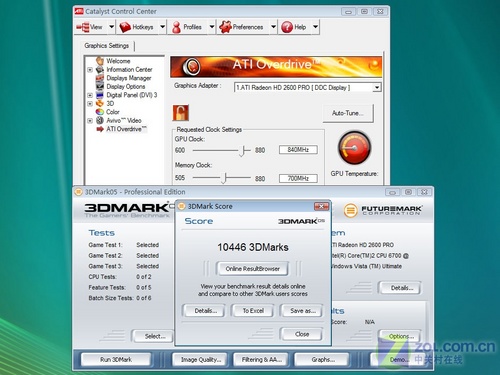Open the Preferences dropdown arrow
This screenshot has height=375, width=500.
click(273, 27)
